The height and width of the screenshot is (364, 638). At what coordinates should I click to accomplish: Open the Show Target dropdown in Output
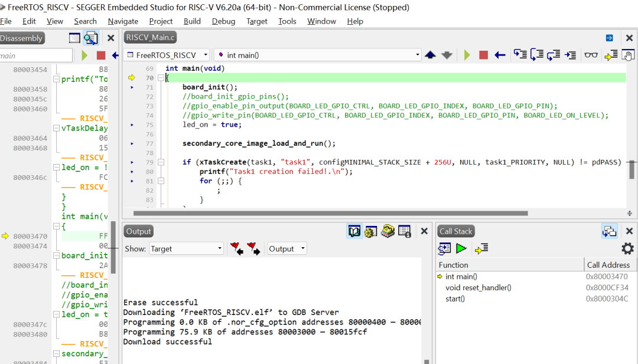[186, 249]
